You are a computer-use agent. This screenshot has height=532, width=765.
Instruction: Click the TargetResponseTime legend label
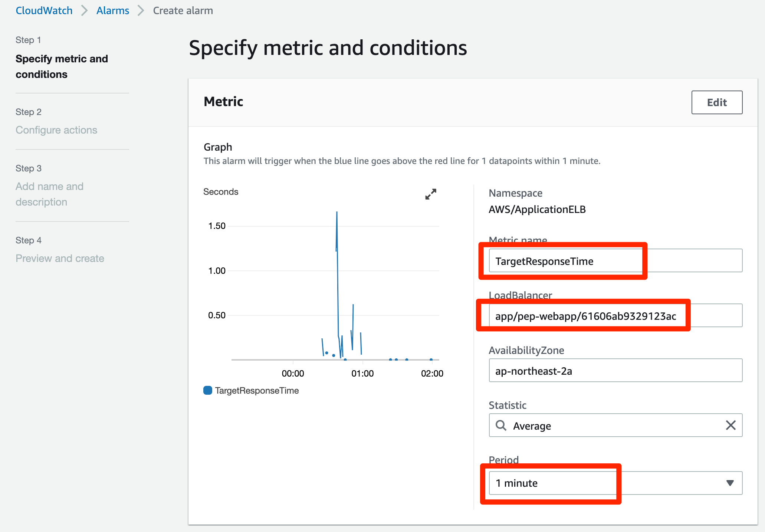pos(257,390)
